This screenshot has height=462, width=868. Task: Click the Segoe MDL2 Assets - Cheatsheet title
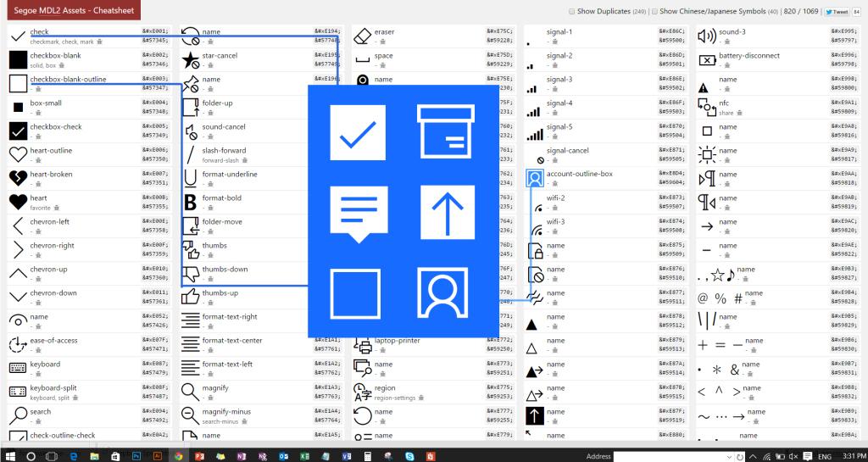74,10
